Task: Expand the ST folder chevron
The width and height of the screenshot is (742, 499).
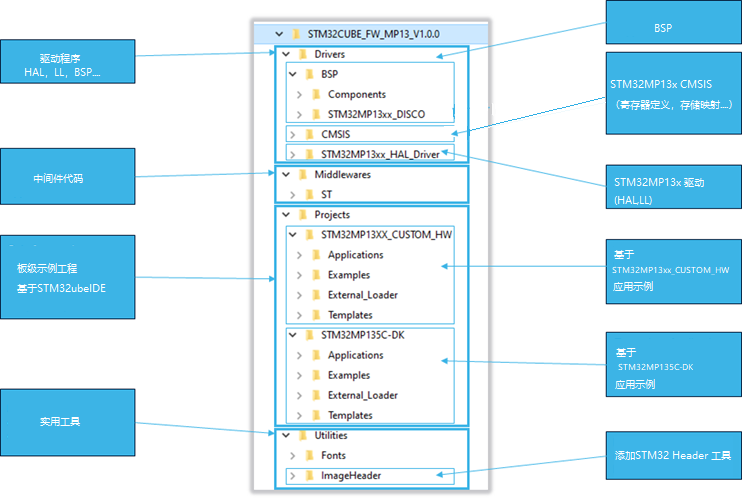Action: tap(292, 195)
